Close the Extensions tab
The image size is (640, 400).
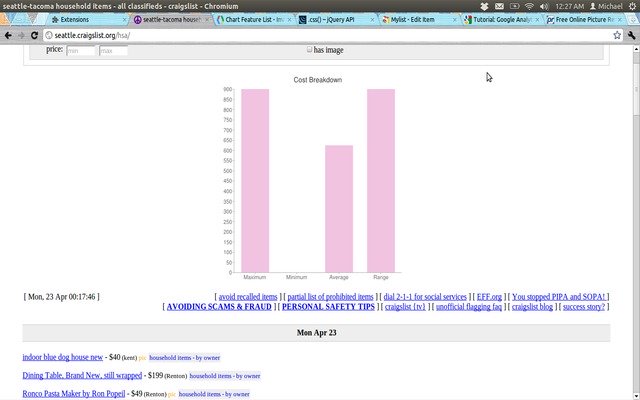(x=124, y=20)
